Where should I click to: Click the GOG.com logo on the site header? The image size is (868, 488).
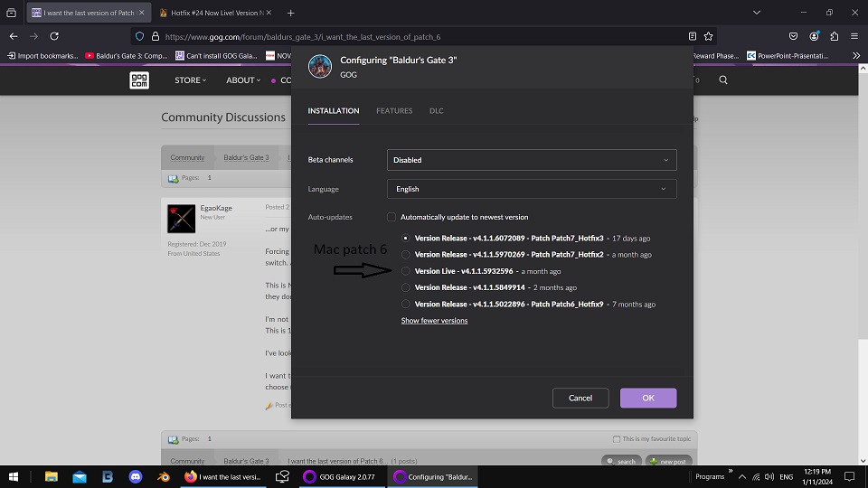click(139, 80)
